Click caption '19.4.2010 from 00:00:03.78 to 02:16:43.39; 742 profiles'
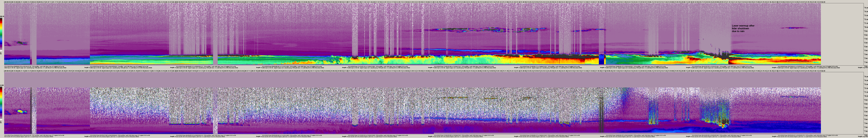 pyautogui.click(x=22, y=67)
